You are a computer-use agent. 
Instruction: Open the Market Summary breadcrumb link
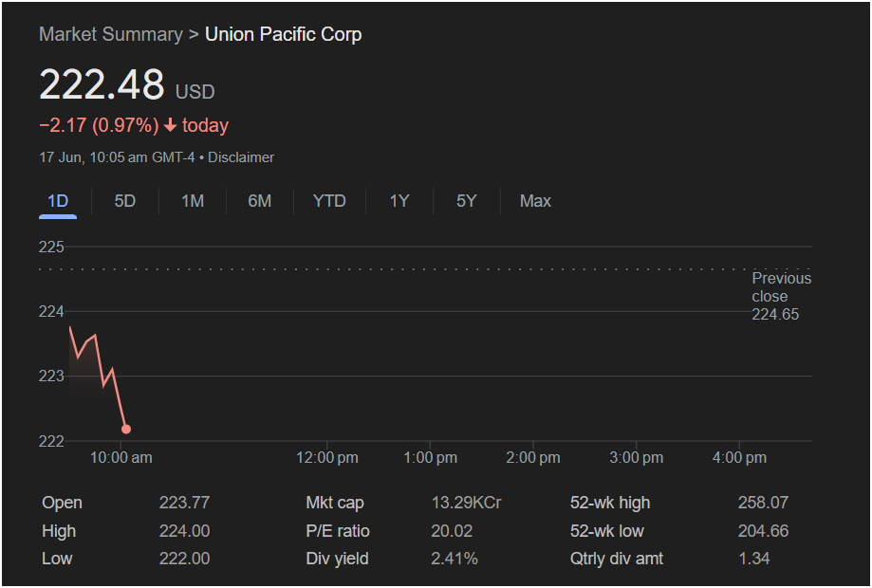click(x=111, y=34)
